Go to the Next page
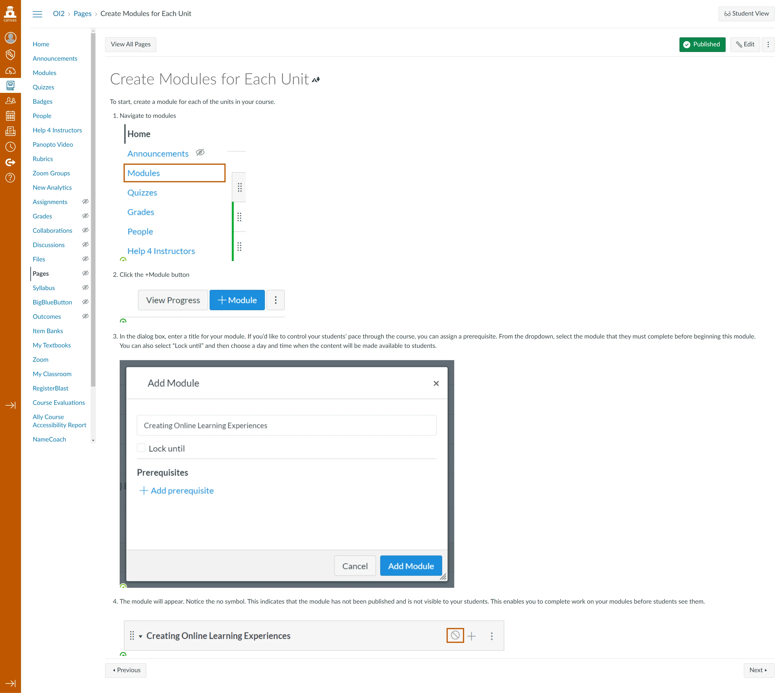 (758, 670)
